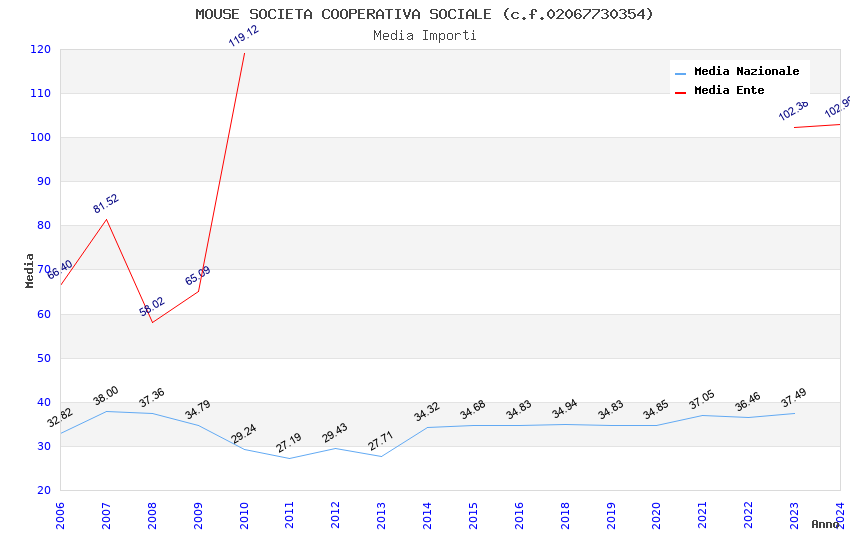Click the 2010 x-axis year label
The image size is (850, 550).
[244, 515]
